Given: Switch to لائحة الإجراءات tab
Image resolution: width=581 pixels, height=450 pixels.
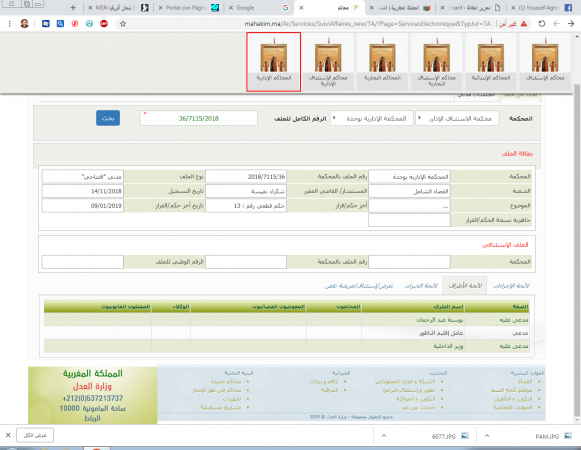Looking at the screenshot, I should coord(511,286).
